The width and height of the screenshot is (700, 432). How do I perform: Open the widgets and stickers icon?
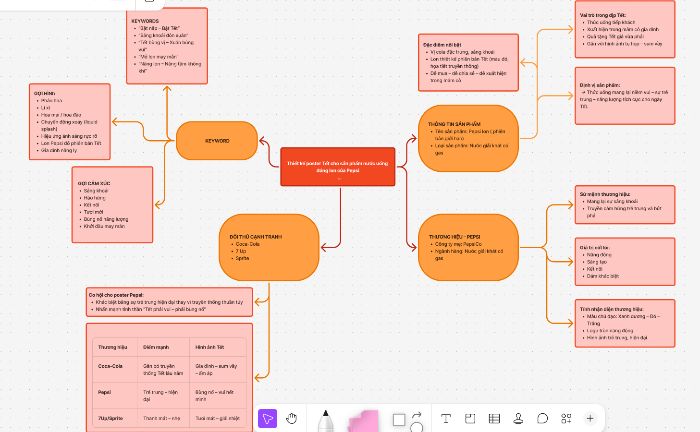[x=566, y=419]
